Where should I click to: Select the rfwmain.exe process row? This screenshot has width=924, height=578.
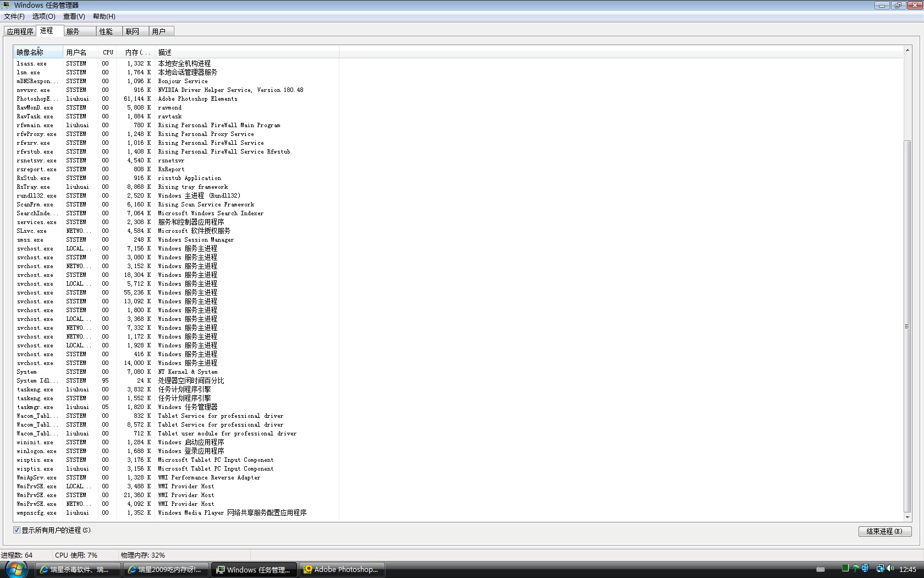click(x=176, y=125)
